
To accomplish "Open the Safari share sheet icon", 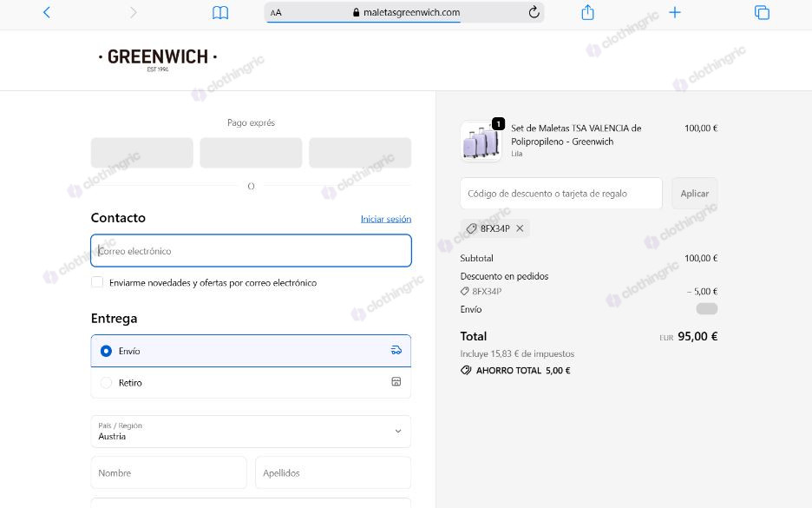I will coord(587,12).
